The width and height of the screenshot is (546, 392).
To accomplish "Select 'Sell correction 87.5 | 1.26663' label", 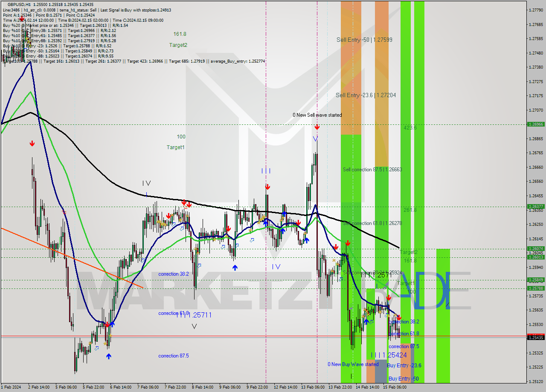I will pos(372,170).
